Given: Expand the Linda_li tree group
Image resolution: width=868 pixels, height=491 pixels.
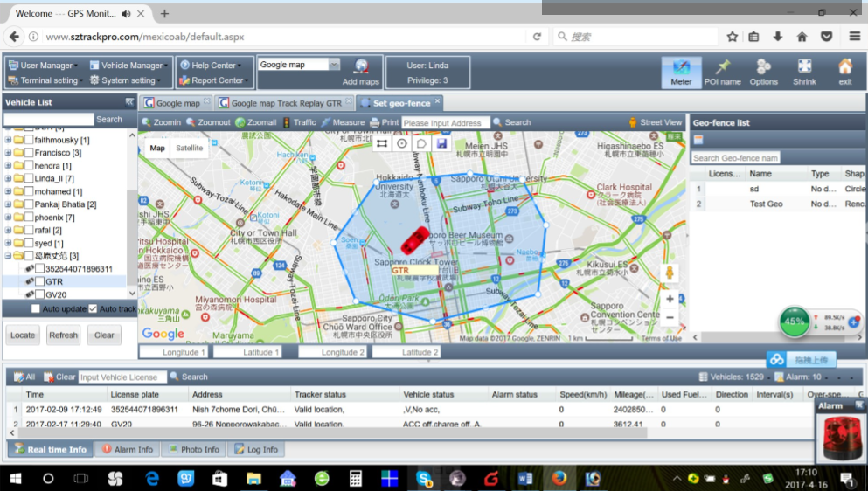Looking at the screenshot, I should coord(8,178).
